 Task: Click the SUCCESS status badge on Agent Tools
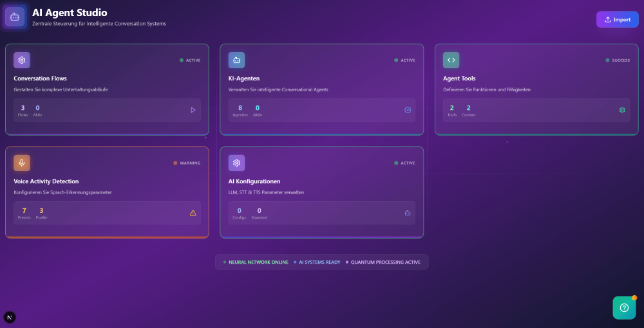[x=618, y=60]
